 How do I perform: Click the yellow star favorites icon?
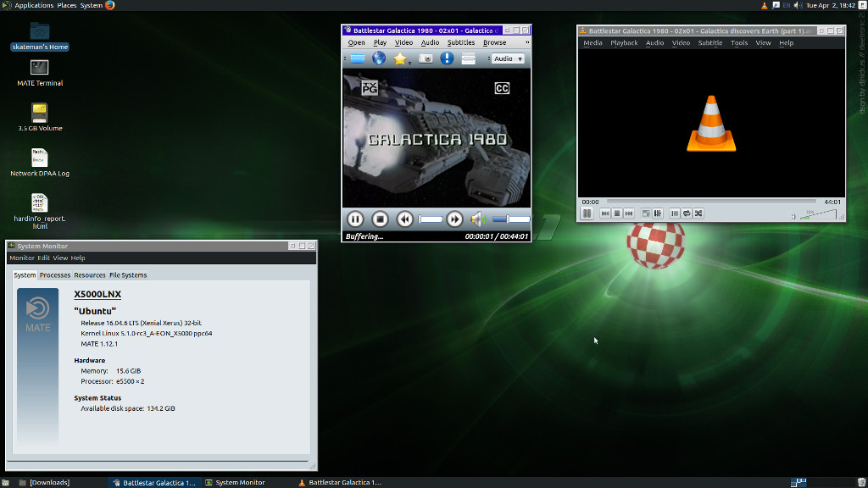(x=400, y=58)
